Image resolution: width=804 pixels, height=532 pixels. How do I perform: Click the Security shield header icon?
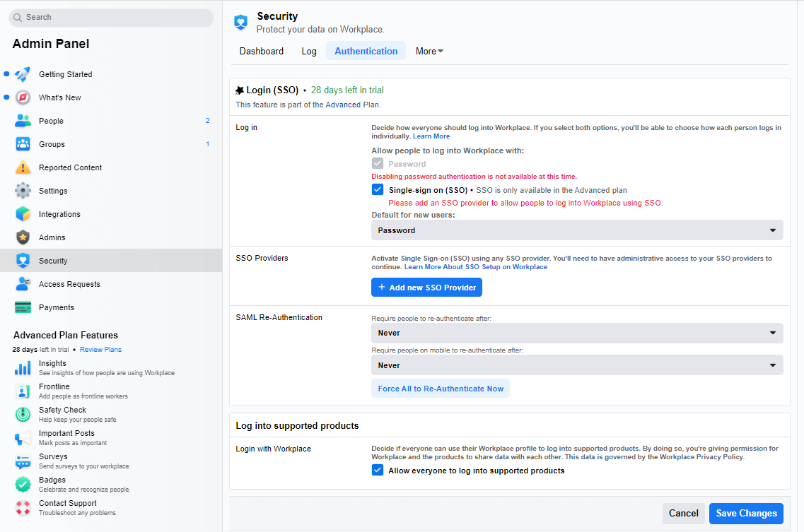click(240, 22)
